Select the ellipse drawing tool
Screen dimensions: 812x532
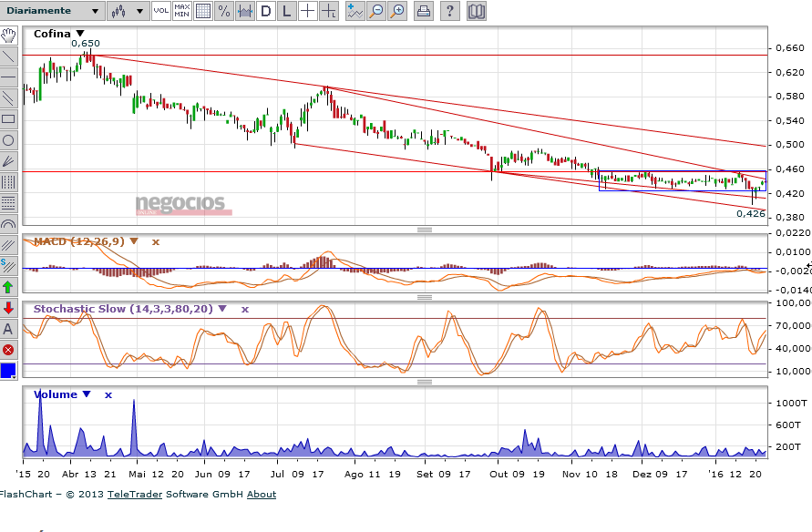point(8,139)
